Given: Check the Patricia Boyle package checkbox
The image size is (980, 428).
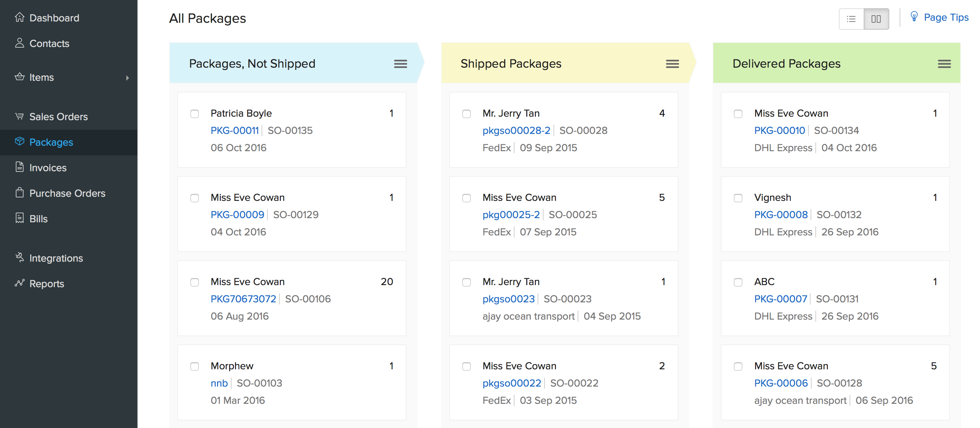Looking at the screenshot, I should [194, 114].
